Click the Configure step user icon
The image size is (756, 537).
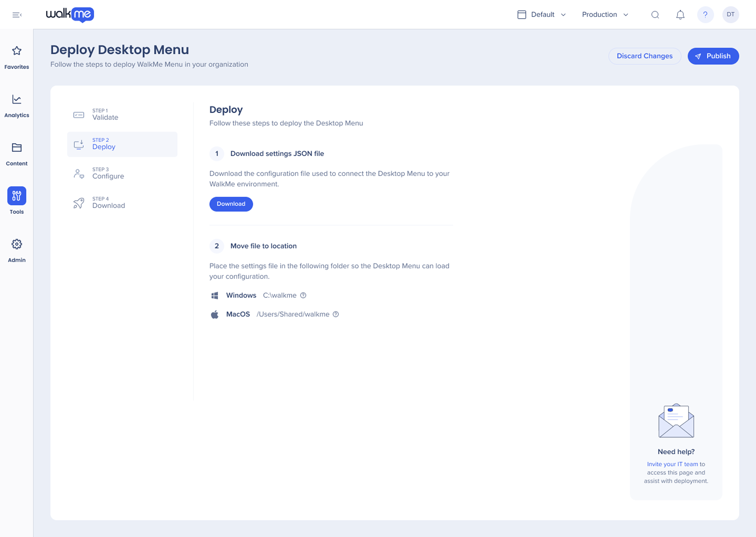[x=79, y=174]
